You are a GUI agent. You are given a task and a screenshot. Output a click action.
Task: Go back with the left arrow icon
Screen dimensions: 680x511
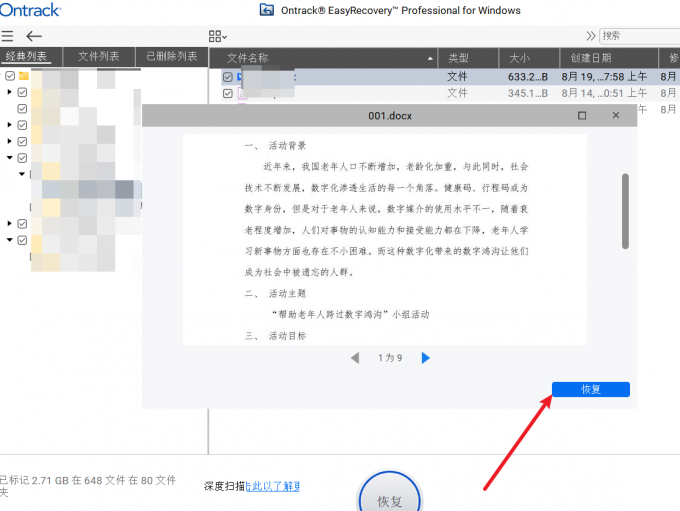coord(34,36)
